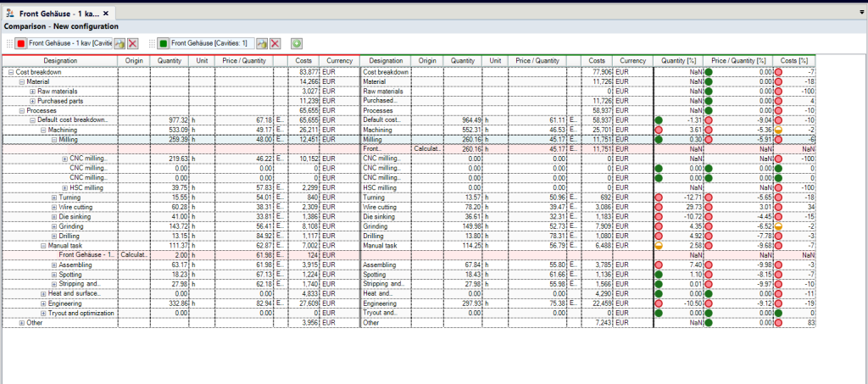Click the '7,243' Other cost cell

click(598, 323)
